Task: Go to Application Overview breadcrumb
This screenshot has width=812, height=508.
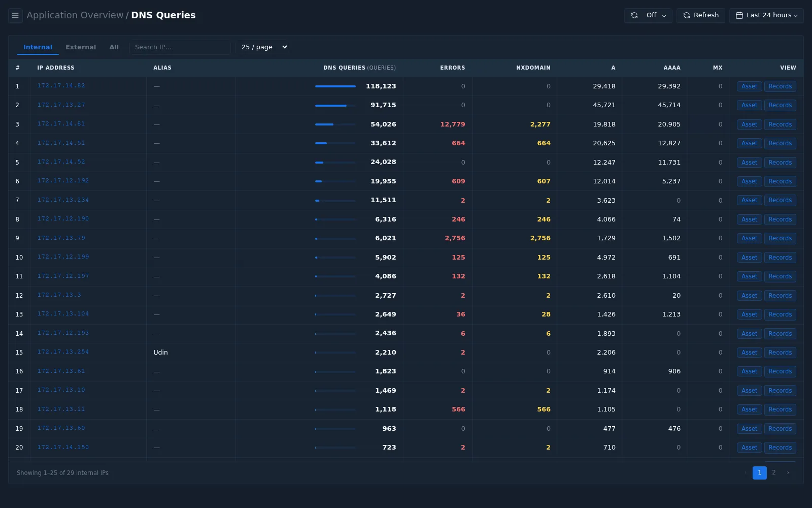Action: click(75, 15)
